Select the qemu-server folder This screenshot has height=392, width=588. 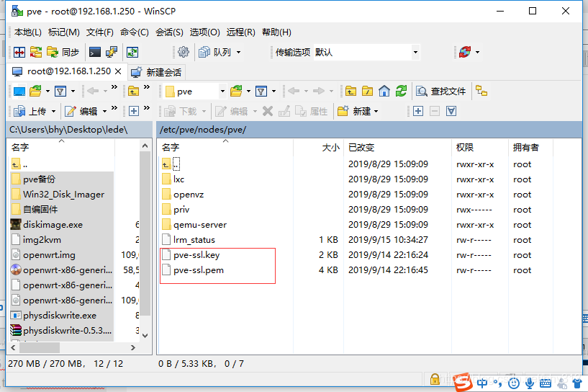200,225
